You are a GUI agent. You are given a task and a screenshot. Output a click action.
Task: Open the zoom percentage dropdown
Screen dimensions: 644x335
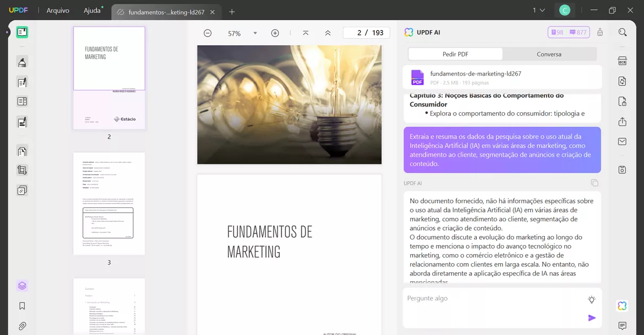coord(255,32)
